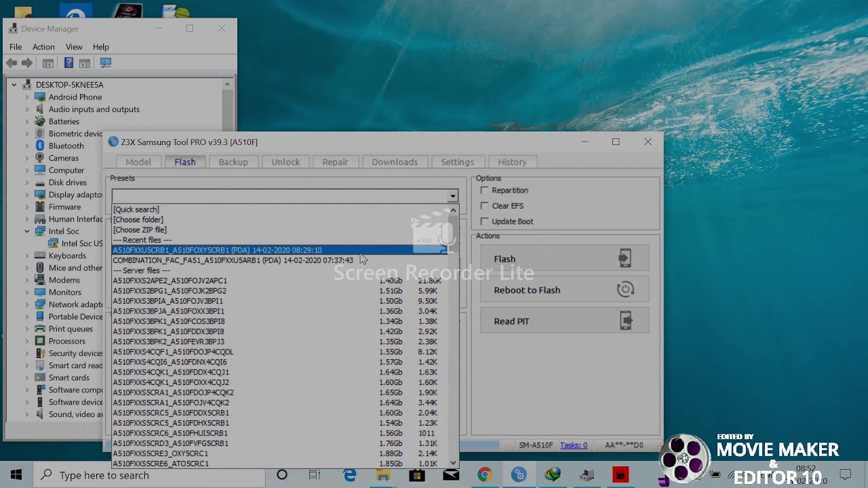
Task: Select server file A510FXXS2APE2_A510FOJV2APC1
Action: point(279,281)
